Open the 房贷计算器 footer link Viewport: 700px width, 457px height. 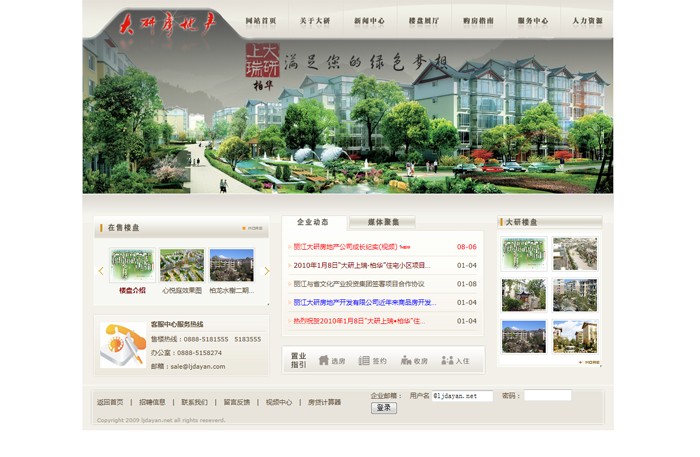click(x=324, y=402)
